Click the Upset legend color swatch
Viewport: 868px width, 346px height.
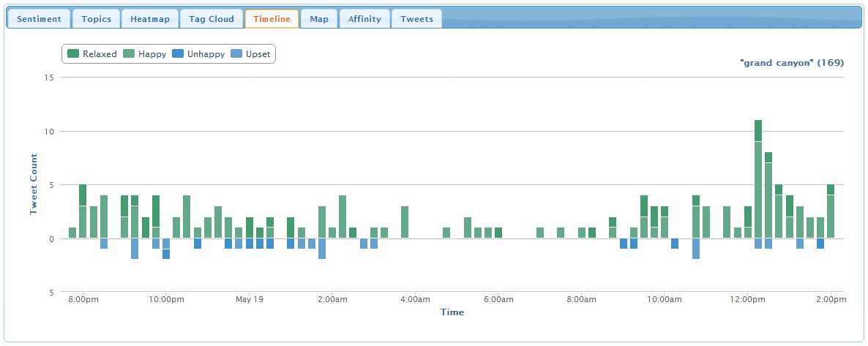pos(236,53)
